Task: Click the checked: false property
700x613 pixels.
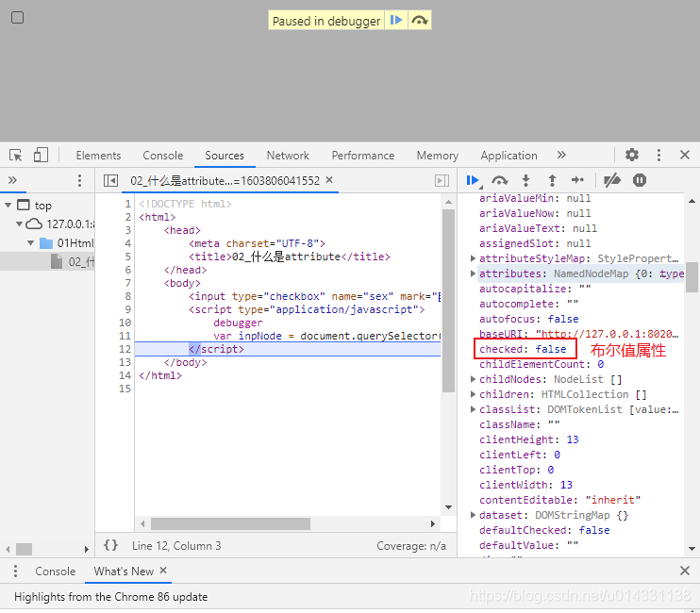Action: (523, 349)
